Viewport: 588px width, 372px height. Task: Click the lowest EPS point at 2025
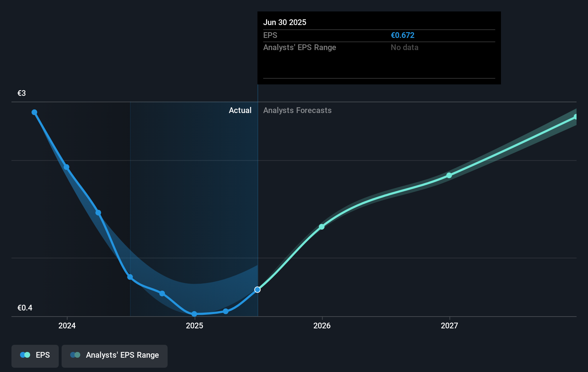click(194, 314)
